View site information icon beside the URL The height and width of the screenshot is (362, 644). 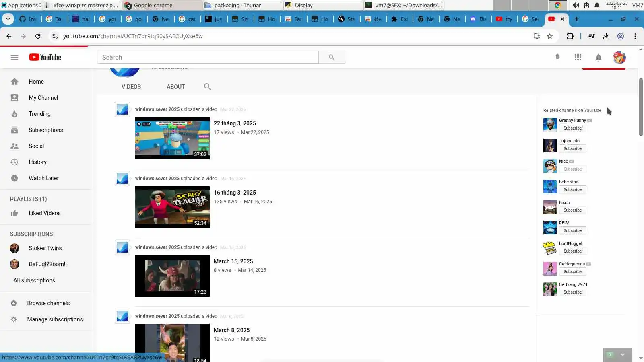pos(55,36)
